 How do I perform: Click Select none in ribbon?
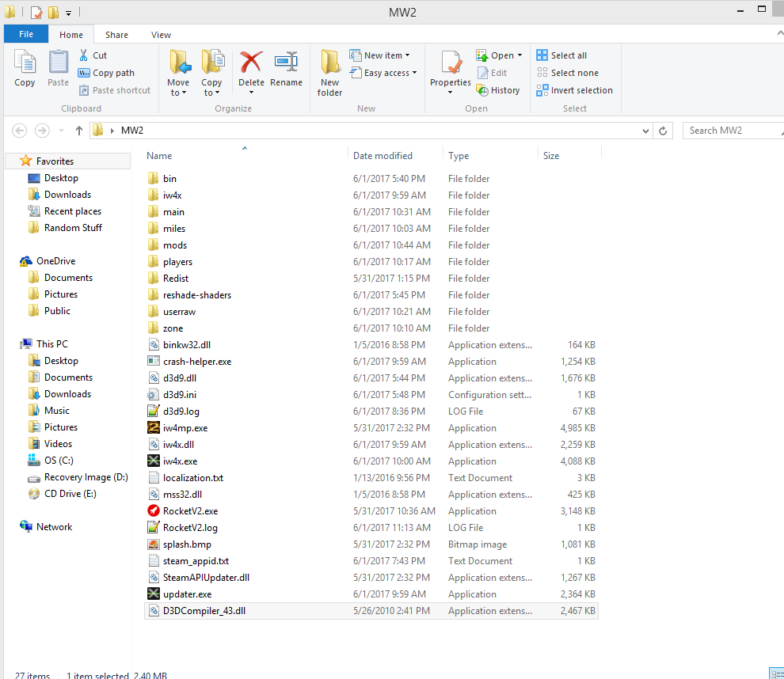[568, 73]
